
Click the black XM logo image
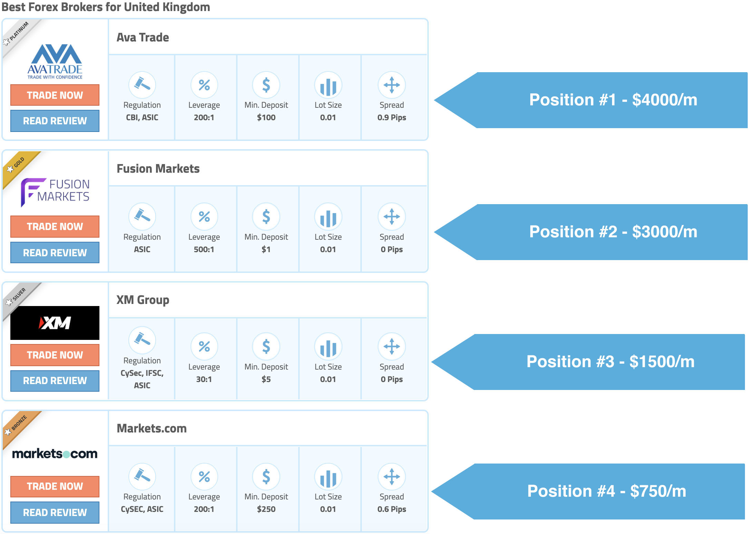[55, 323]
